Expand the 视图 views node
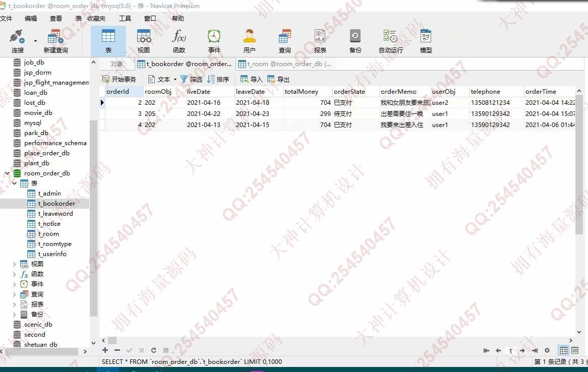 coord(14,264)
